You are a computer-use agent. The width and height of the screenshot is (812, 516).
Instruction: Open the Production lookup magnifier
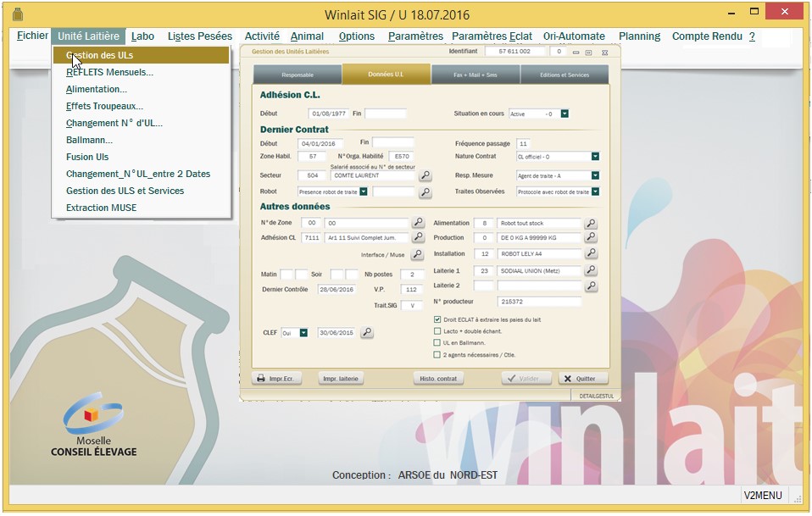pyautogui.click(x=591, y=237)
